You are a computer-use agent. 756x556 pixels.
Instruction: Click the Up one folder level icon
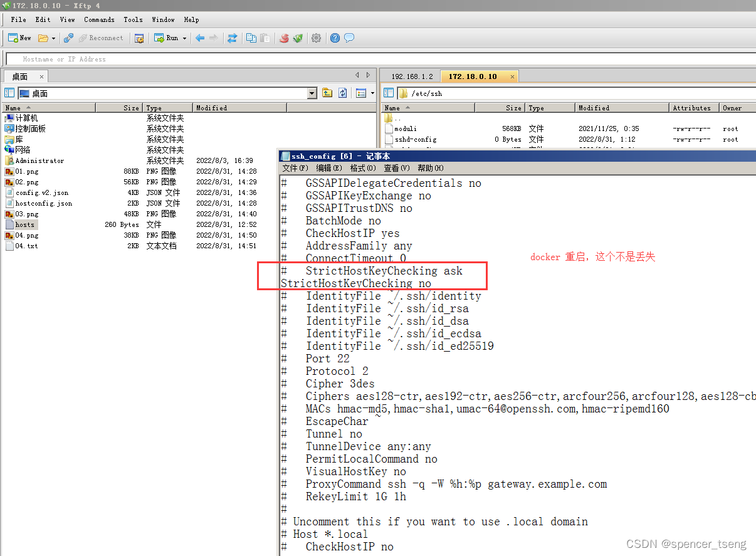[x=327, y=93]
